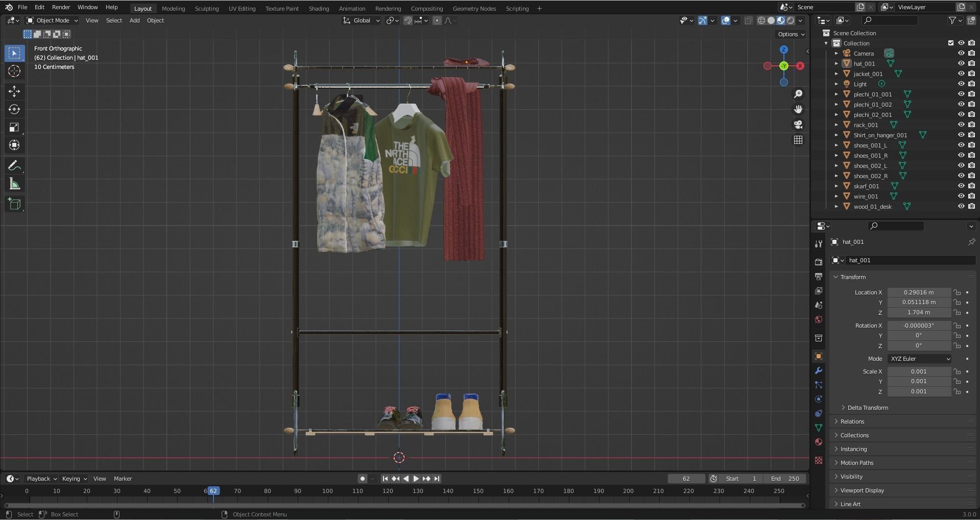Select the Rotate tool

[14, 109]
